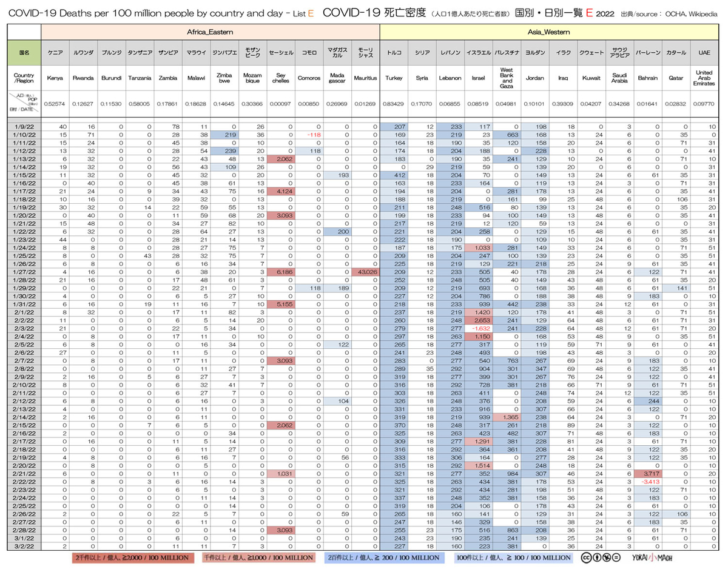Viewport: 728px width, 569px height.
Task: Select the negative Israel value -1,632
Action: (x=479, y=328)
